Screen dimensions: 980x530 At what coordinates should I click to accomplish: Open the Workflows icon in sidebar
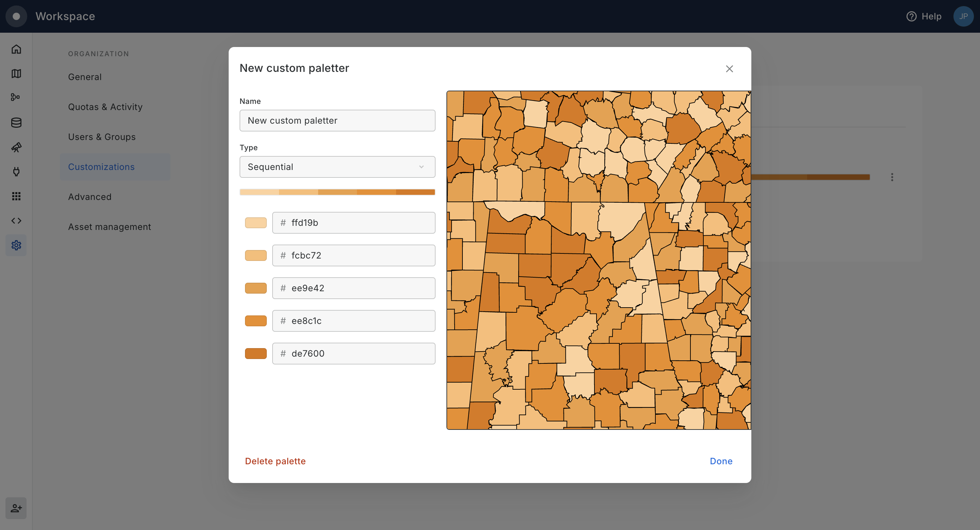[x=16, y=97]
